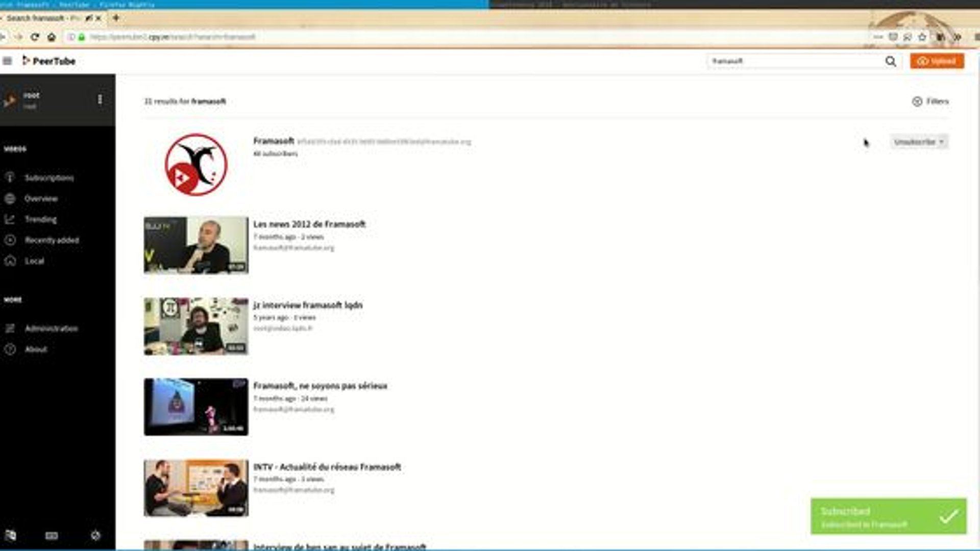Click the bookmark star icon
This screenshot has height=551, width=980.
coord(922,37)
